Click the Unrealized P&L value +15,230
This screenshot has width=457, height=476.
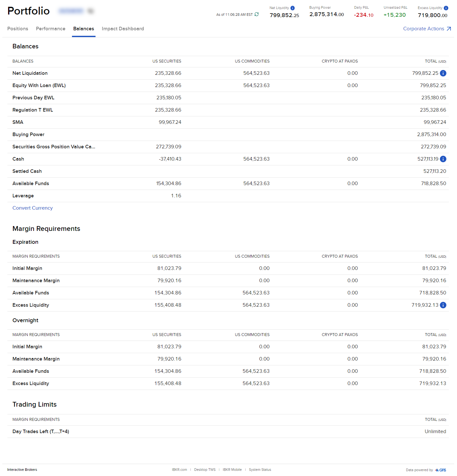[395, 15]
